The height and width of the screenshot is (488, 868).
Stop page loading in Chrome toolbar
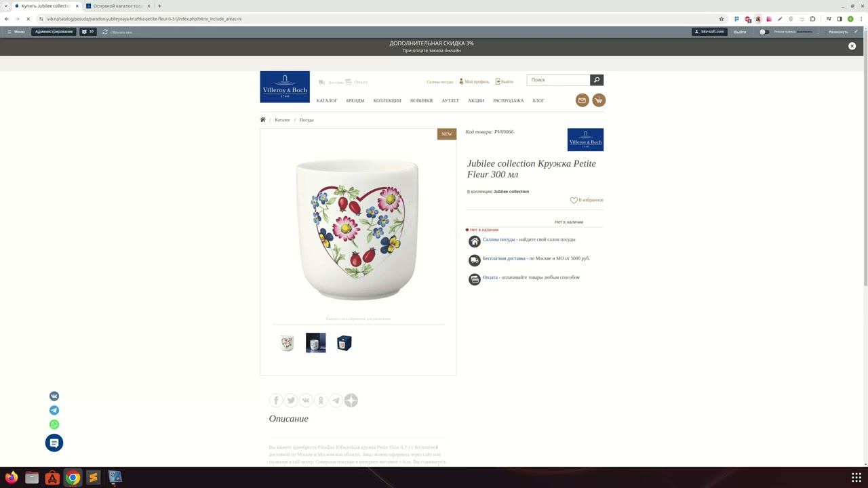[28, 19]
